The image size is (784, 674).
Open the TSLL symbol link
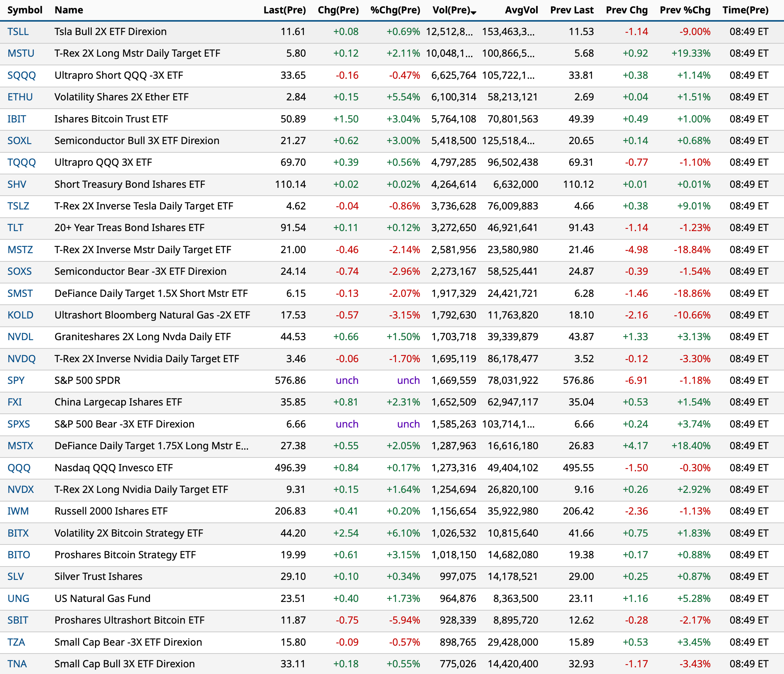[18, 31]
